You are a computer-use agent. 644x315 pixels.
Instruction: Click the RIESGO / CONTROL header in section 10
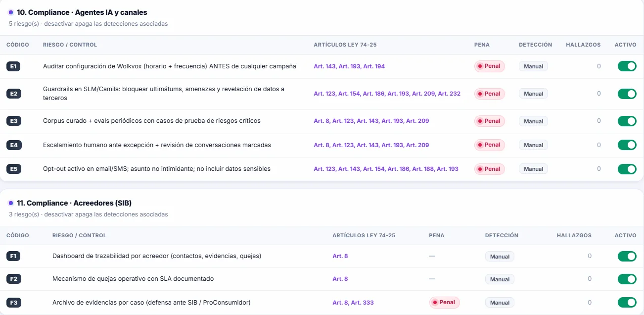[70, 45]
